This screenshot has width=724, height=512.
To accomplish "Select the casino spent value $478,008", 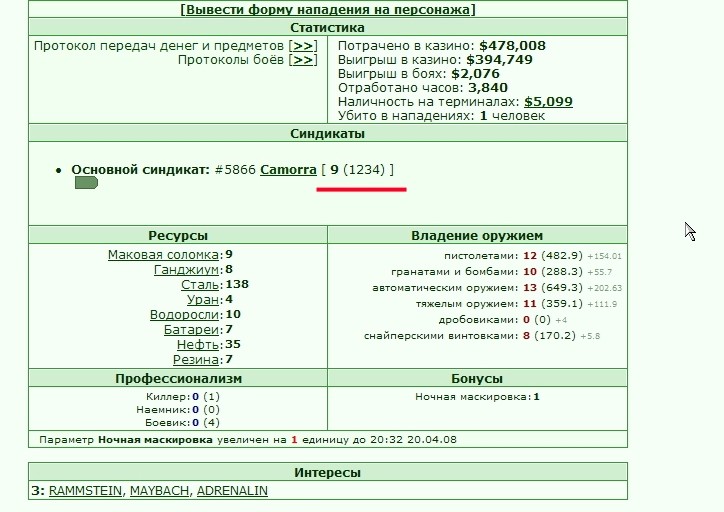I will (x=512, y=46).
